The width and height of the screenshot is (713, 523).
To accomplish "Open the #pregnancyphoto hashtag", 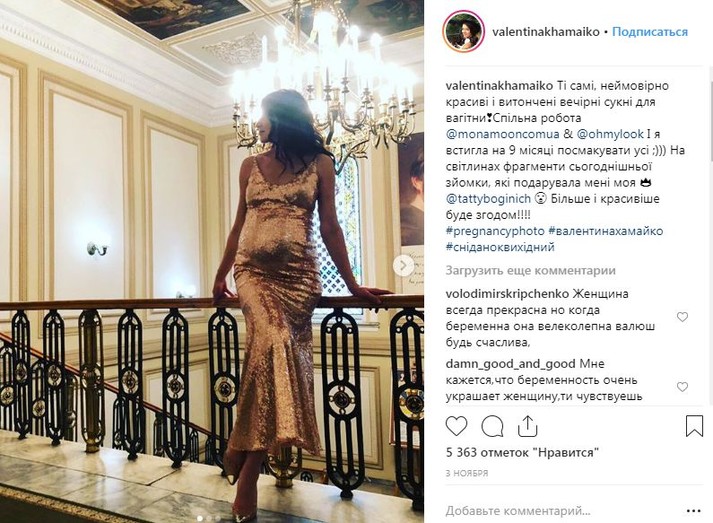I will coord(495,231).
